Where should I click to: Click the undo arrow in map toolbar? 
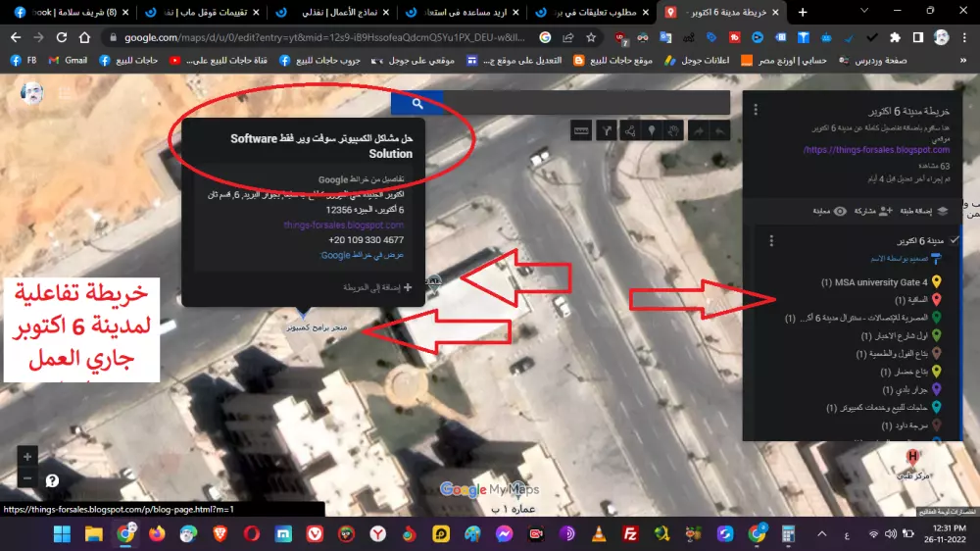(720, 130)
